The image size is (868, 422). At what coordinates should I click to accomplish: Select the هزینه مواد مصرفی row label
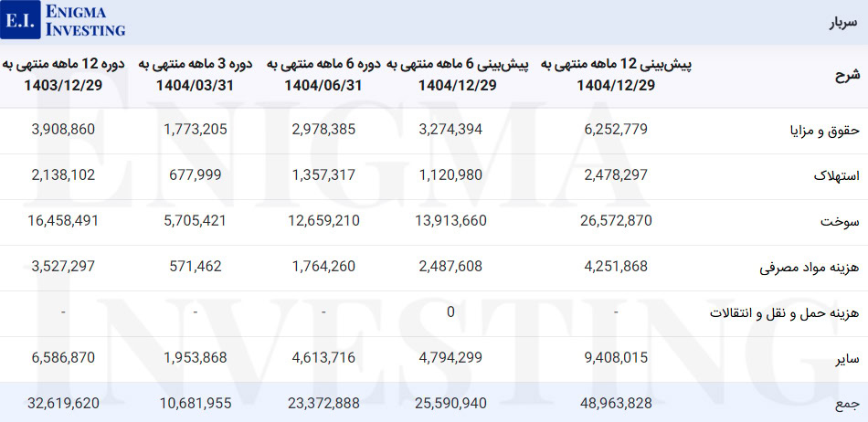[810, 269]
